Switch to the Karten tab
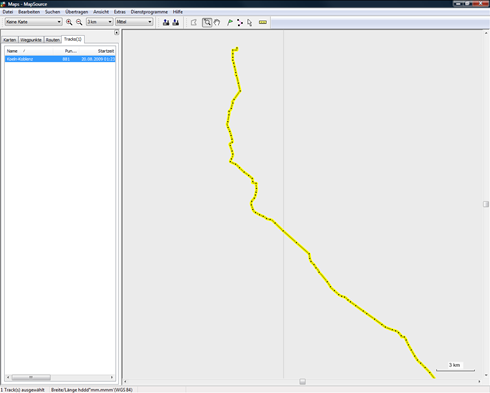This screenshot has width=490, height=393. (x=10, y=40)
